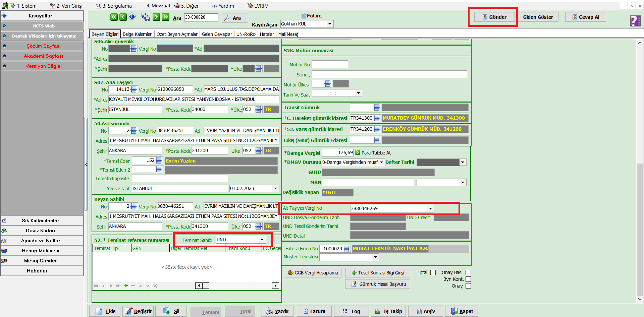
Task: Expand Yer ve tarih date 01.02.2023 dropdown
Action: point(275,189)
